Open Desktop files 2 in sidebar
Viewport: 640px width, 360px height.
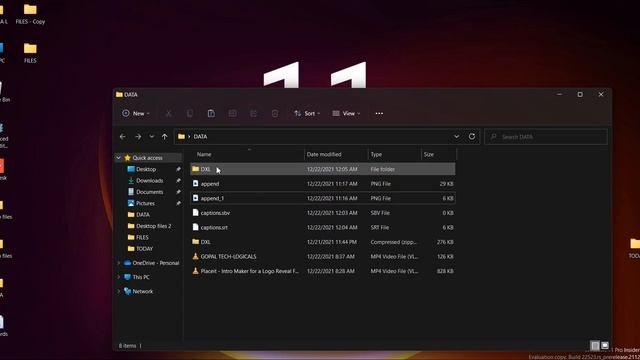153,226
